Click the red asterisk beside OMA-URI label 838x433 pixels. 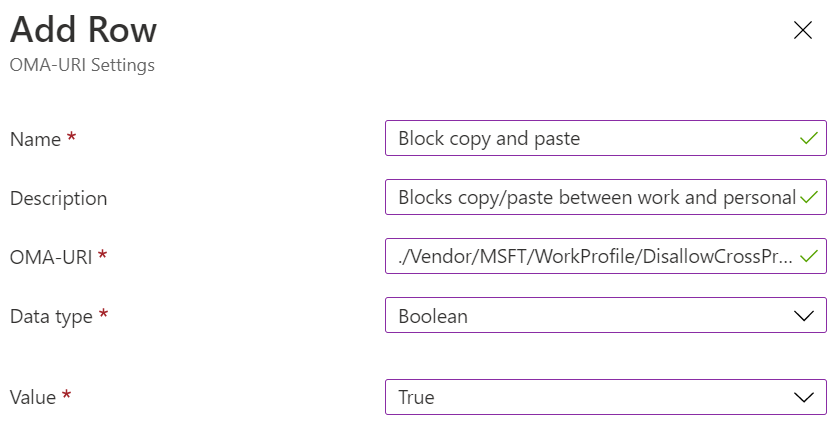(102, 254)
